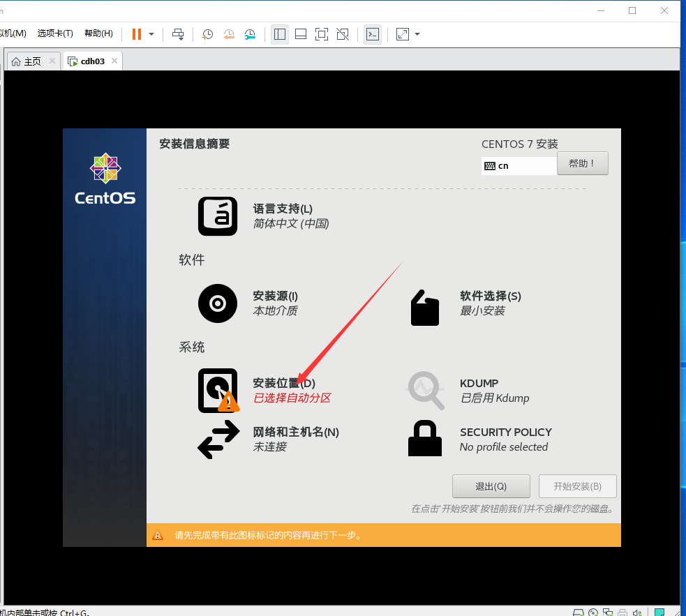
Task: Click the KDUMP label
Action: point(479,383)
